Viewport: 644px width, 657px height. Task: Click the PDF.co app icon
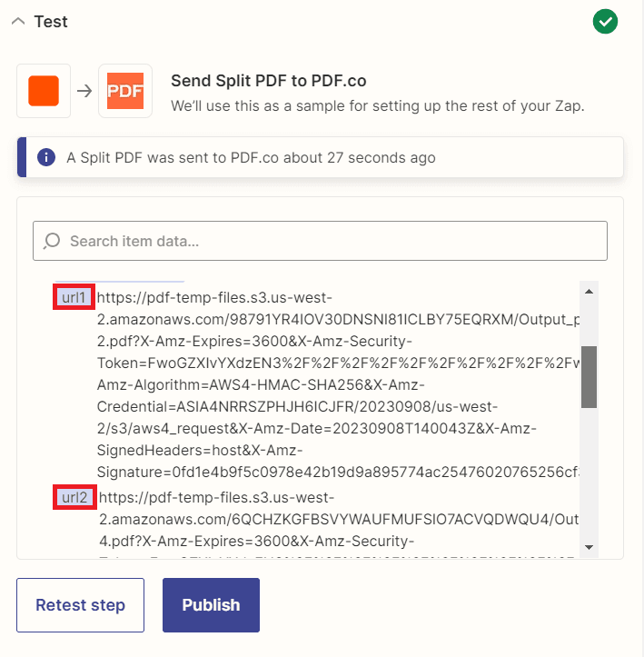click(x=125, y=91)
